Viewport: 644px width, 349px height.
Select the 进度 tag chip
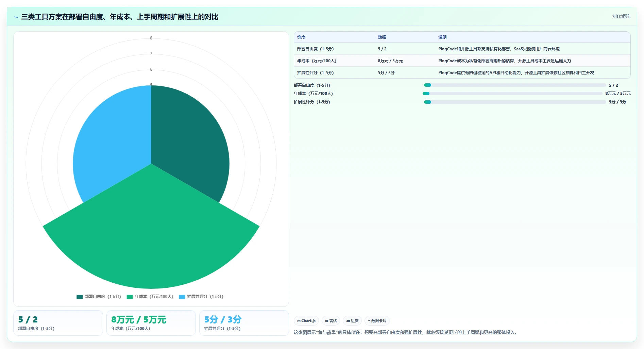(352, 321)
